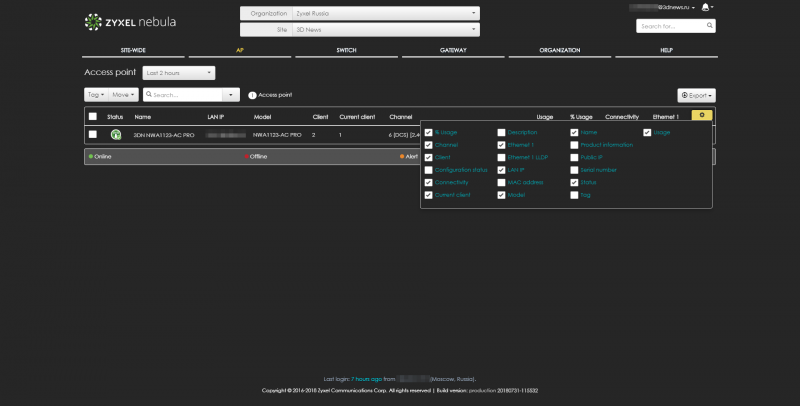Enable the MAC address column
The height and width of the screenshot is (406, 800).
[x=502, y=183]
